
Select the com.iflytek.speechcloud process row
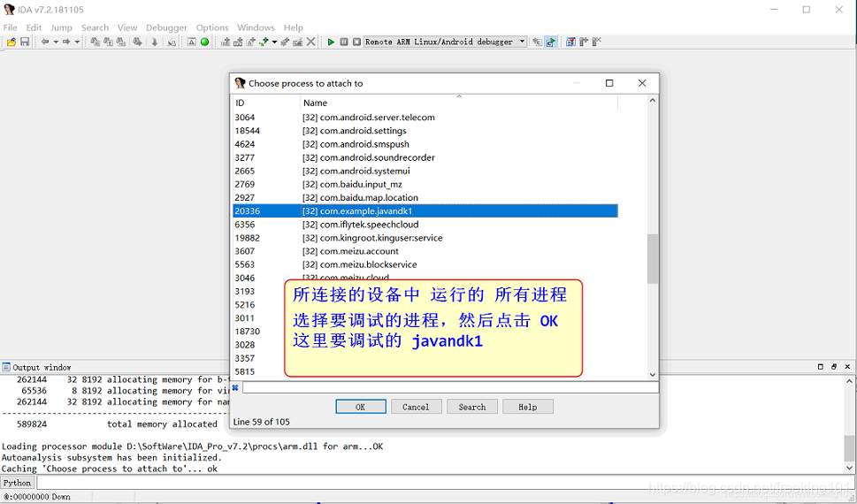(425, 225)
